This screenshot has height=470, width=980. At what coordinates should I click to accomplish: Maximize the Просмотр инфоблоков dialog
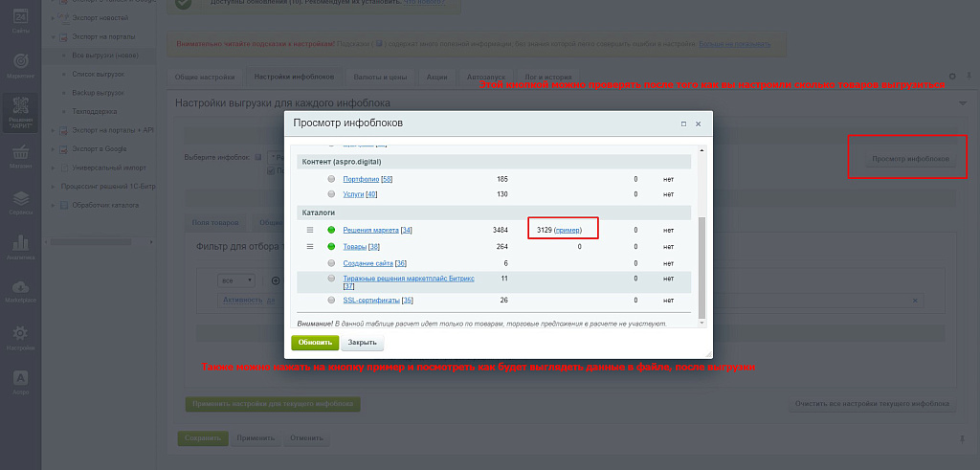[x=683, y=123]
